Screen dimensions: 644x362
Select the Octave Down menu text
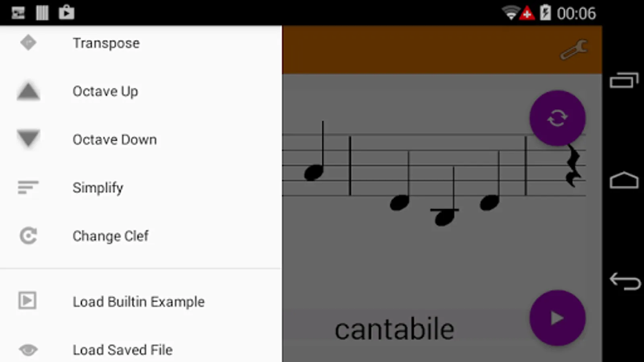(115, 140)
